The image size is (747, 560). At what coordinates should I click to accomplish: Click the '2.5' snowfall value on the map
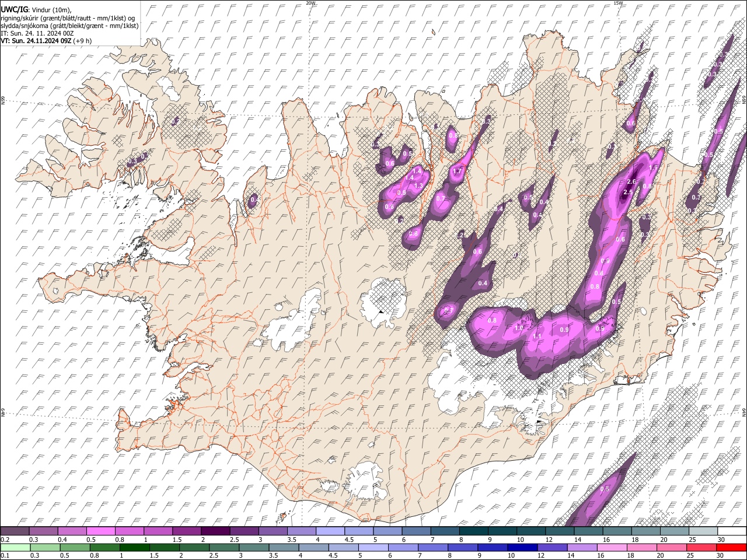pyautogui.click(x=628, y=192)
